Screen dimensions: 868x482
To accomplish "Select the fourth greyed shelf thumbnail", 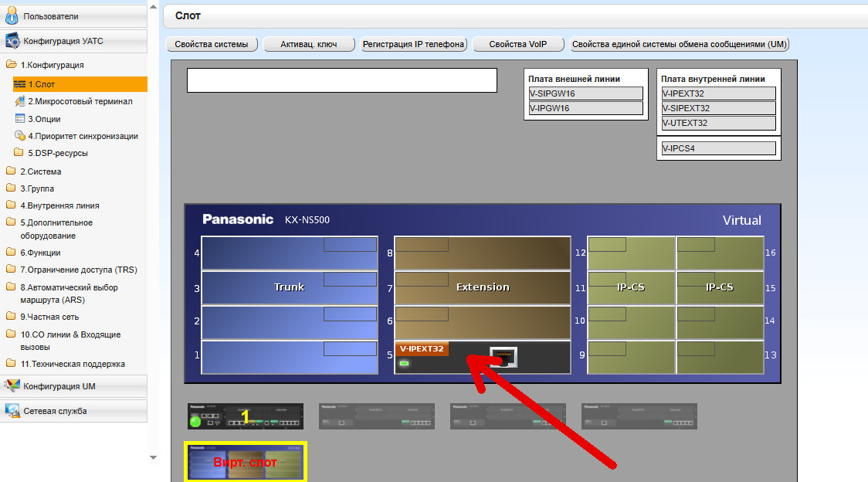I will pyautogui.click(x=639, y=416).
